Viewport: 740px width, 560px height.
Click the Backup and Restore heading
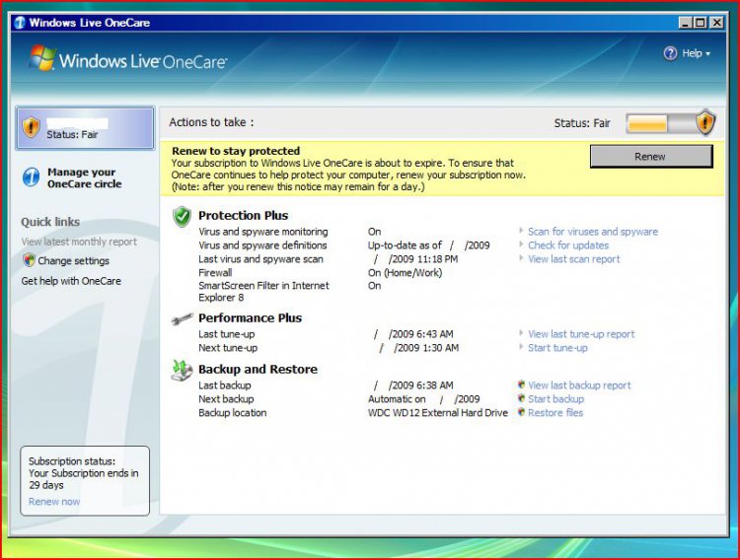[x=258, y=369]
